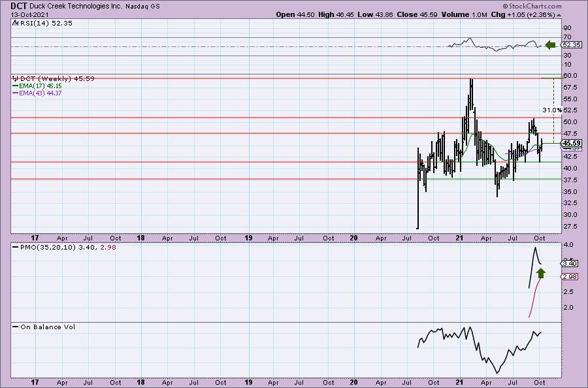Click the PMO(35,20,10) 3.40 indicator label
The height and width of the screenshot is (388, 588).
[59, 248]
